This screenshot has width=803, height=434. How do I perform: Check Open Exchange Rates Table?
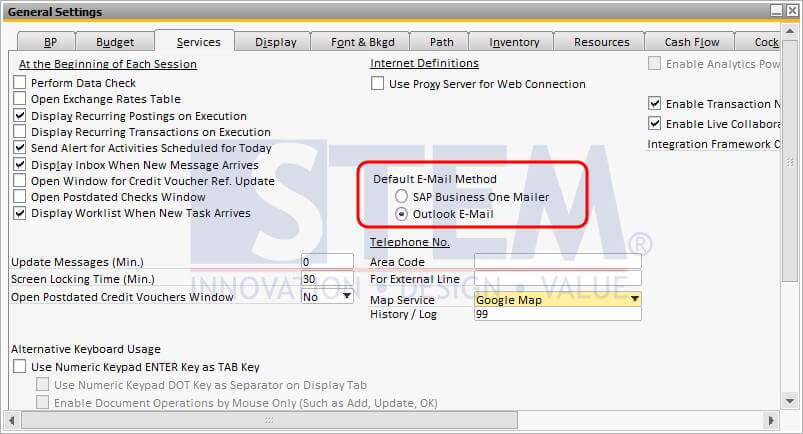click(x=19, y=98)
